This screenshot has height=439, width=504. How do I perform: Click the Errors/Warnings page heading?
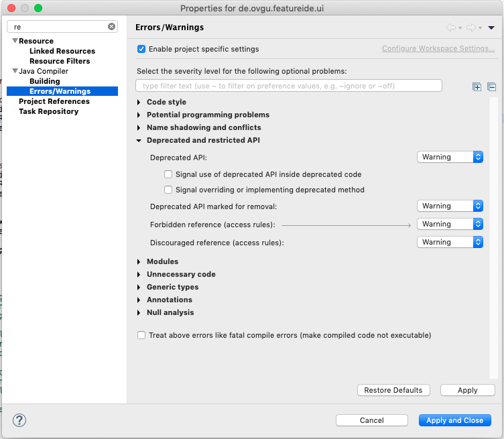tap(170, 27)
